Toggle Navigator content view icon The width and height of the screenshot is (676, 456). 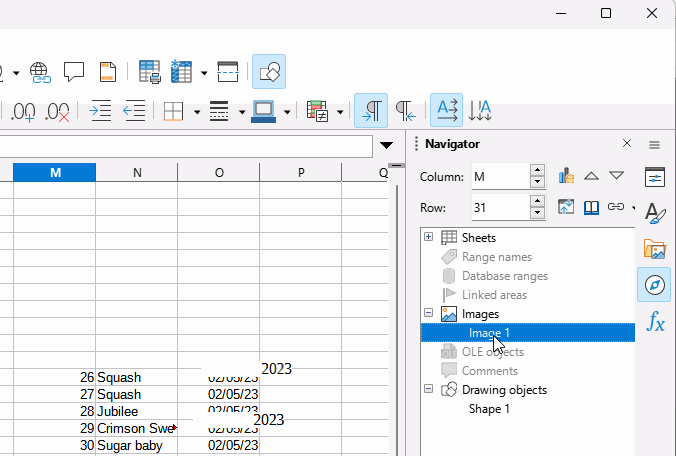click(566, 207)
